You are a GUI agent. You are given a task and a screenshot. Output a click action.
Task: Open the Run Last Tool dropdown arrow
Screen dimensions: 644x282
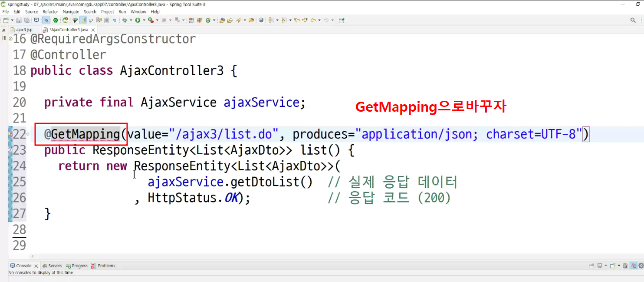click(x=157, y=20)
